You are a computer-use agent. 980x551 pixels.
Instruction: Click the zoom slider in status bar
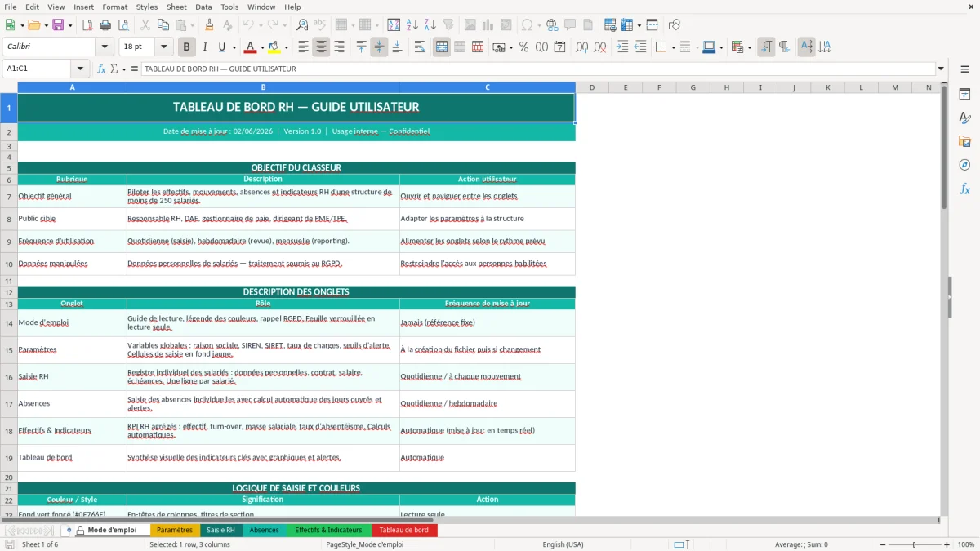(x=914, y=544)
